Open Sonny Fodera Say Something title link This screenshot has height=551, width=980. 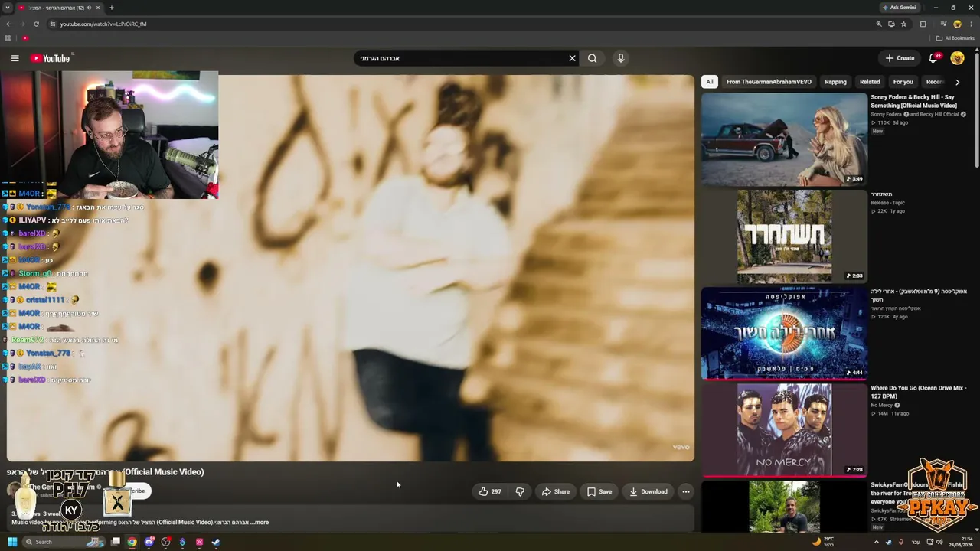coord(914,101)
